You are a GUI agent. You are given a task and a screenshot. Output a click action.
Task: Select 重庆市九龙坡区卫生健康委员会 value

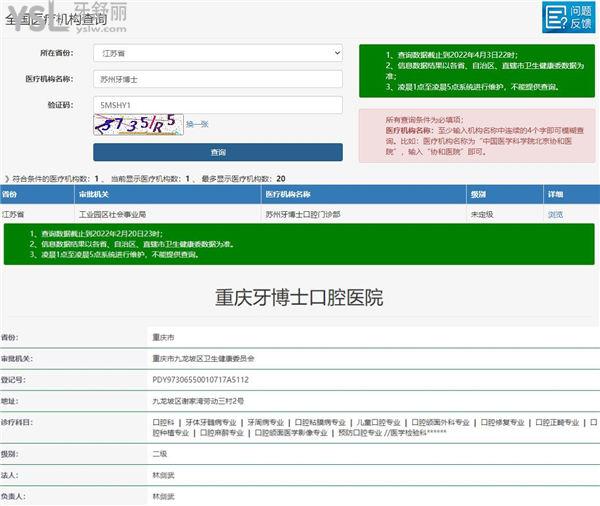pos(203,359)
